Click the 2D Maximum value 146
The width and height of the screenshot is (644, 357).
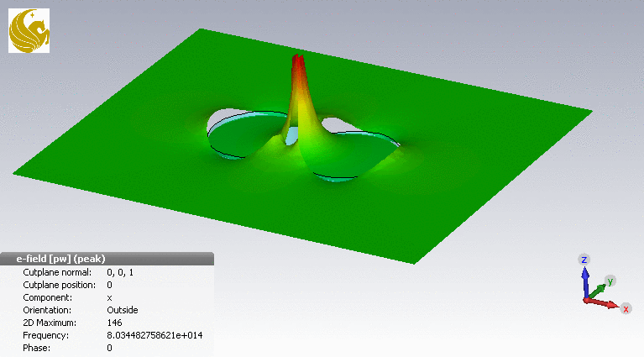115,323
